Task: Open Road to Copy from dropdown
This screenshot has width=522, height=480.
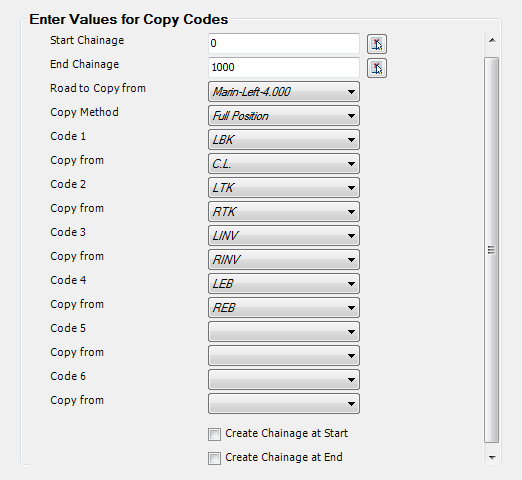Action: (x=284, y=92)
